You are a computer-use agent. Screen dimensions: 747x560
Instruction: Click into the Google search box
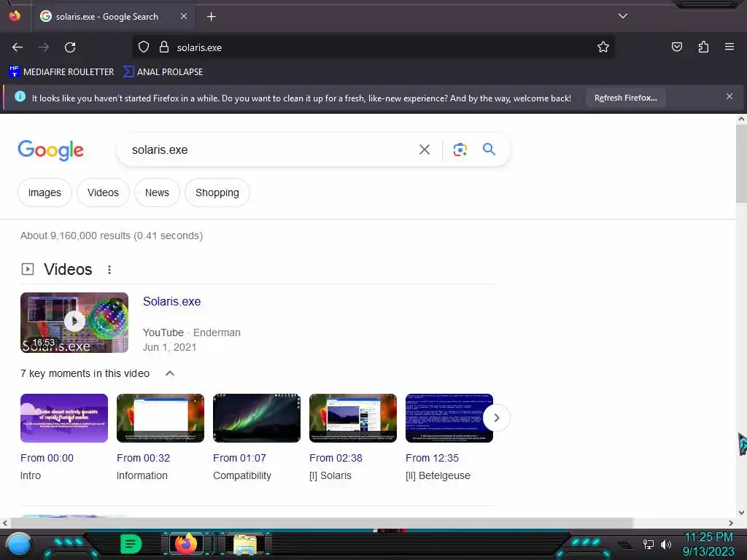click(x=269, y=150)
